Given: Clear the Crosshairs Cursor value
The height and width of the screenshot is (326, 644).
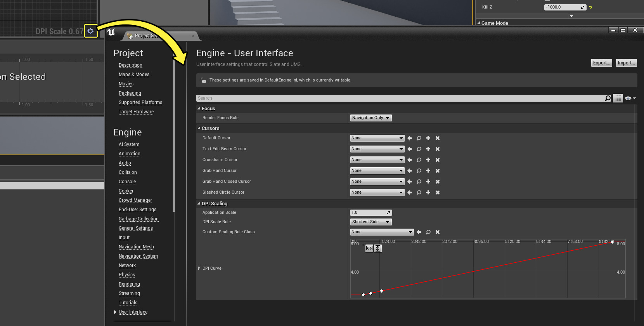Looking at the screenshot, I should click(438, 160).
